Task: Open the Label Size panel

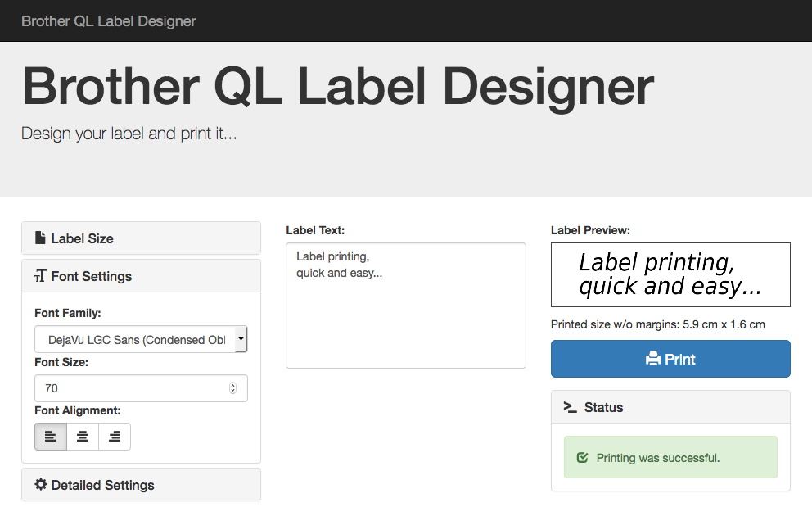Action: click(x=141, y=238)
